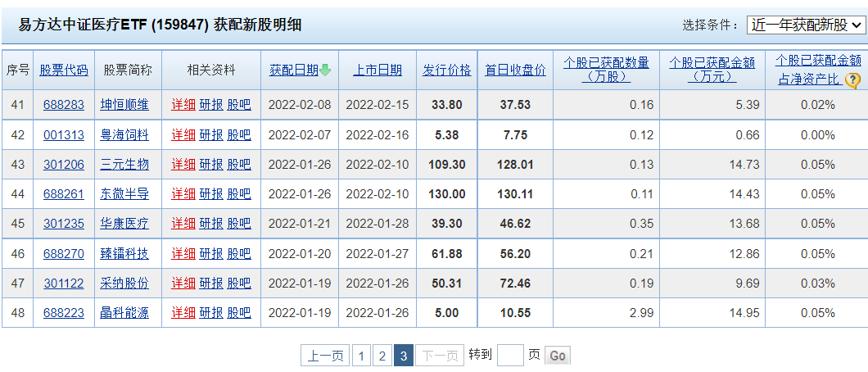Sort by 股票代码 column header
Image resolution: width=868 pixels, height=372 pixels.
click(x=64, y=70)
